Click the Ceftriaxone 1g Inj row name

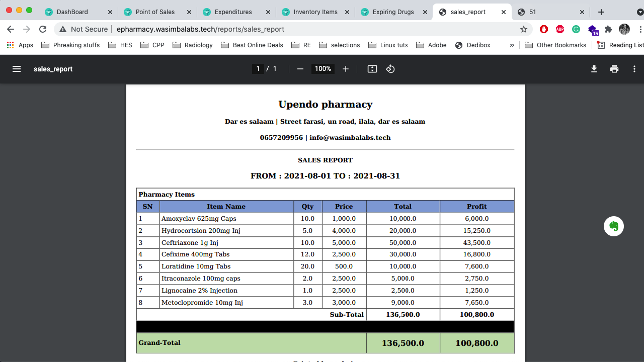pyautogui.click(x=190, y=243)
